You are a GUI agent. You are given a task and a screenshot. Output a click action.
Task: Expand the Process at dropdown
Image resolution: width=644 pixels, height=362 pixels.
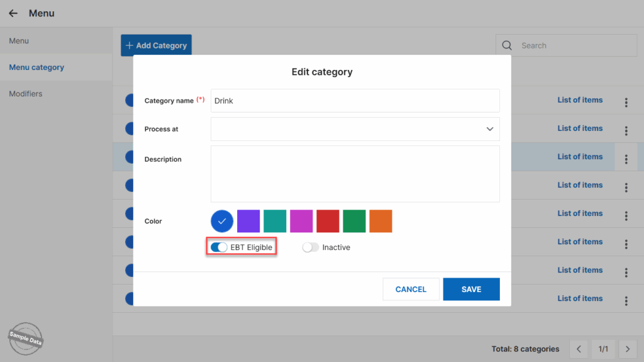point(355,129)
